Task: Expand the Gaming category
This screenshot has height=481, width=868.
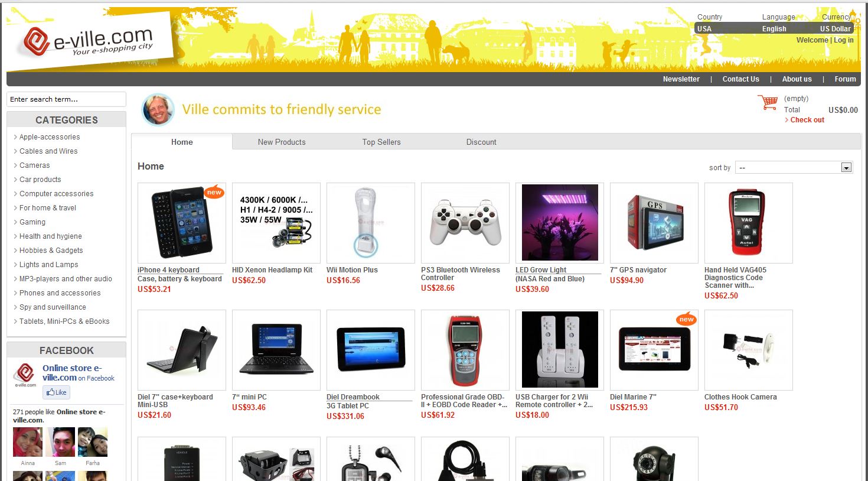Action: coord(32,222)
